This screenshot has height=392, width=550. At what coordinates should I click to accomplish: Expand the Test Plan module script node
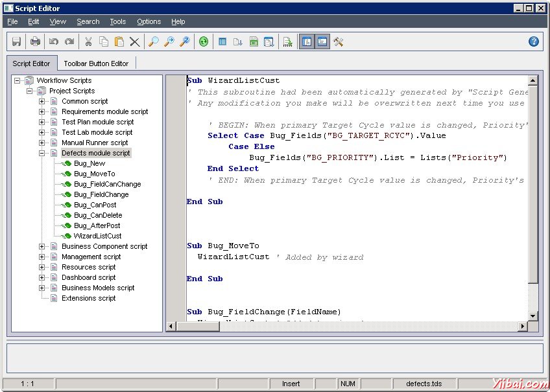click(42, 122)
